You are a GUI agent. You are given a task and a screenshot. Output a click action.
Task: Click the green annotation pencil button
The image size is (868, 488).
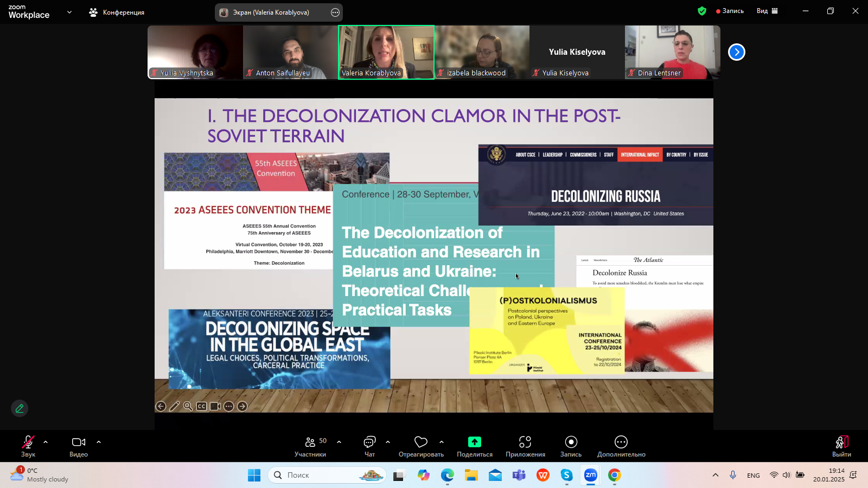[x=20, y=408]
